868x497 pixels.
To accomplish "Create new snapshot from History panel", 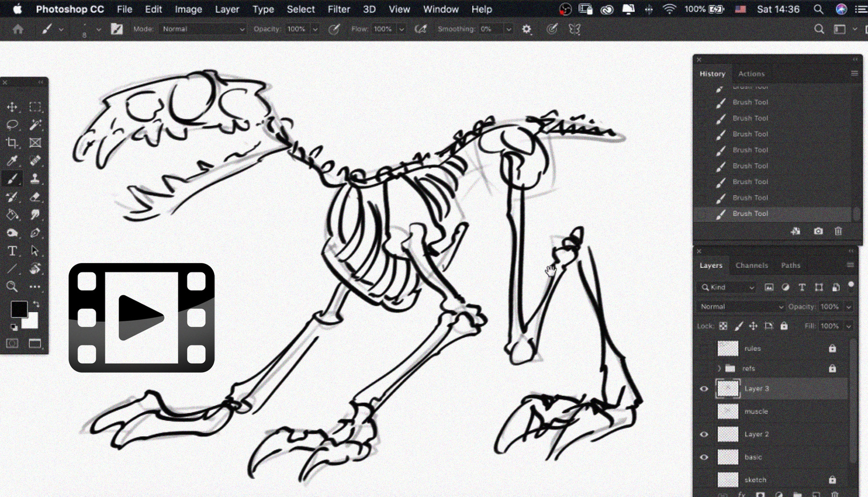I will tap(818, 231).
